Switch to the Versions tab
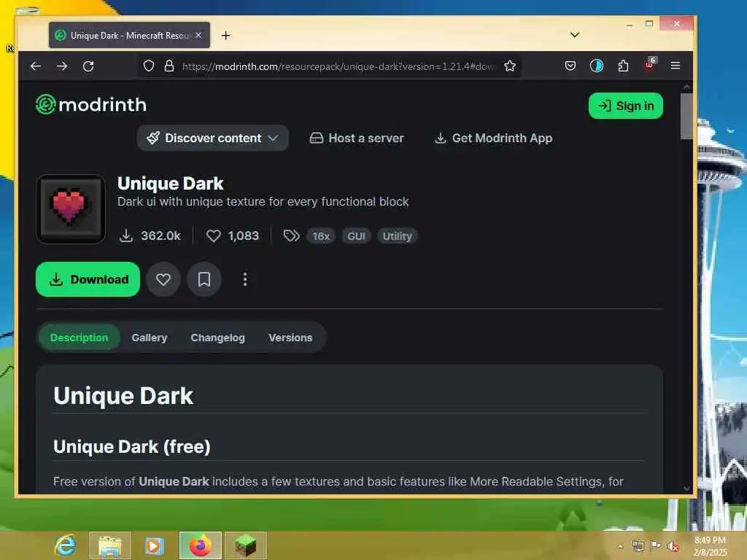Image resolution: width=747 pixels, height=560 pixels. (x=290, y=338)
